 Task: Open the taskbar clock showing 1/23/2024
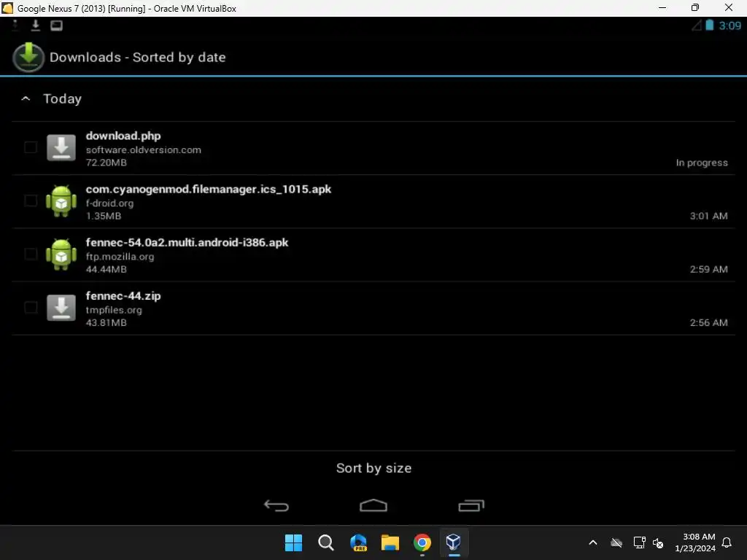pyautogui.click(x=695, y=542)
